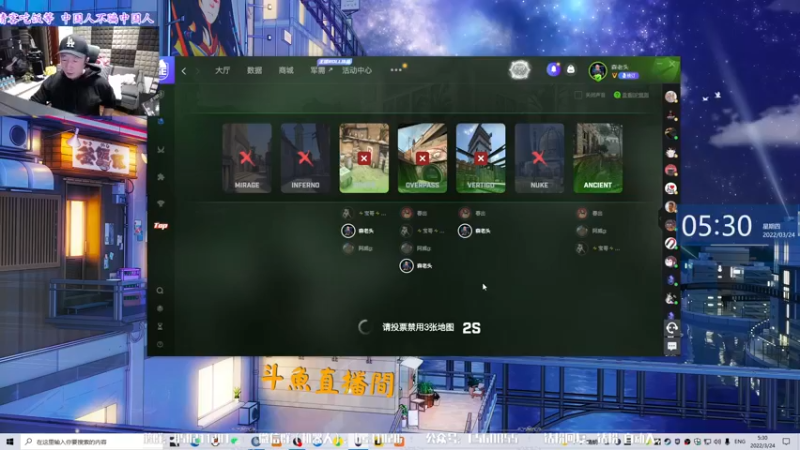Open the chat message bubble icon
This screenshot has height=450, width=800.
[671, 346]
